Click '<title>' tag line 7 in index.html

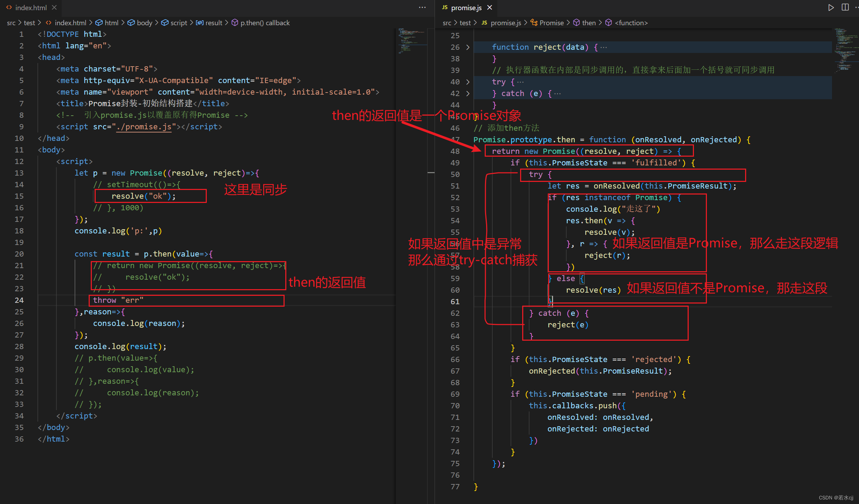pyautogui.click(x=143, y=103)
